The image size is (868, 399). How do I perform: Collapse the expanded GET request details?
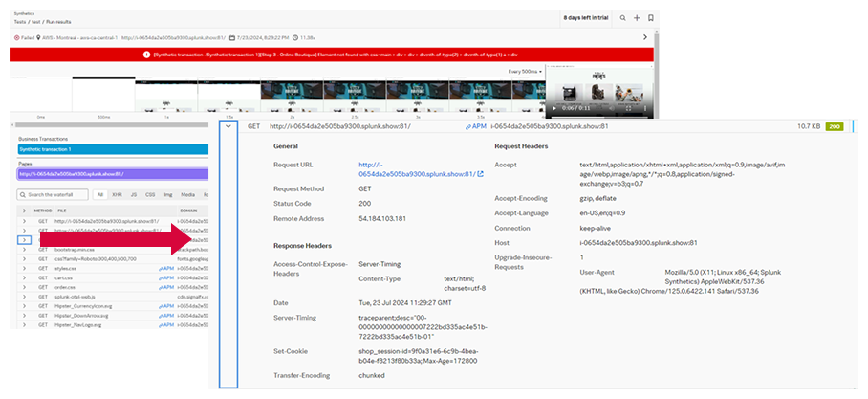pos(228,126)
